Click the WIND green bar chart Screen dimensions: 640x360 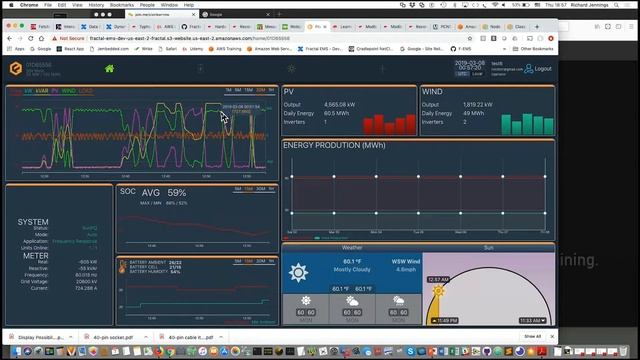tap(527, 124)
